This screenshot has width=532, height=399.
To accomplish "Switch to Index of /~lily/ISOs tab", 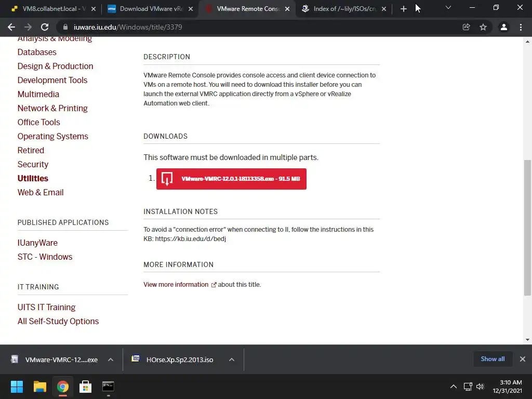I will 344,9.
